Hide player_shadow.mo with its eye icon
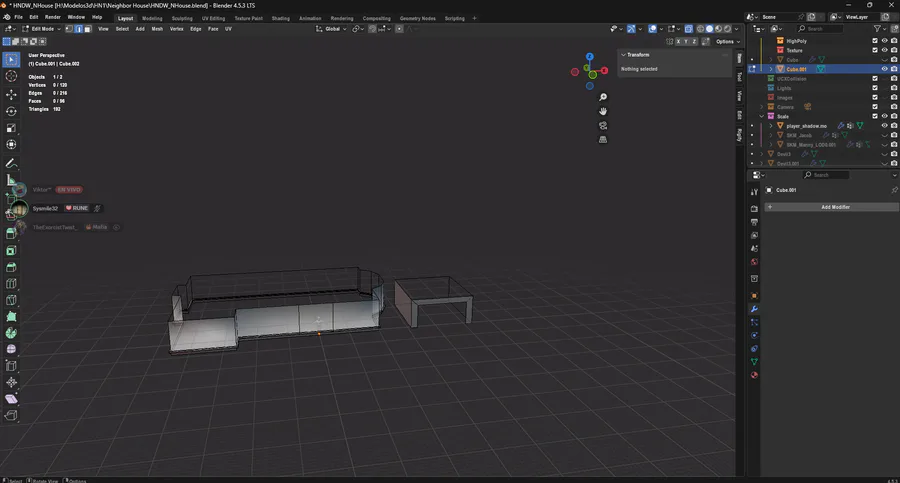Image resolution: width=900 pixels, height=483 pixels. point(885,126)
